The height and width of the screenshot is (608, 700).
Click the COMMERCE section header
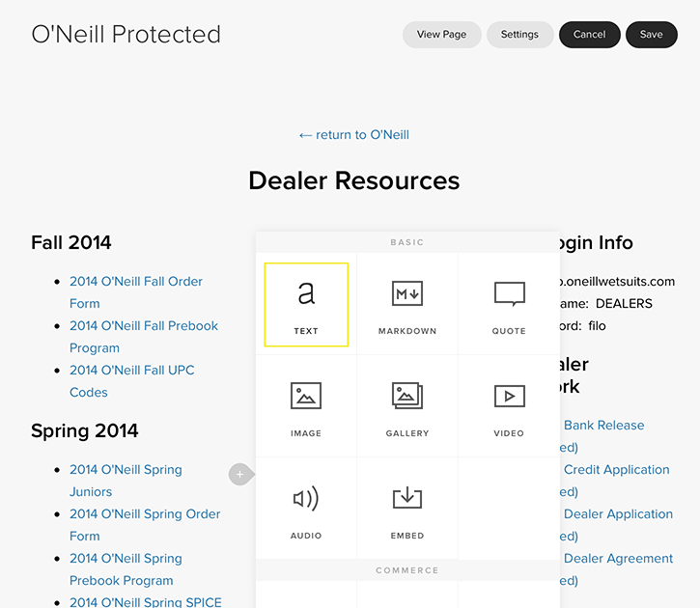coord(407,570)
